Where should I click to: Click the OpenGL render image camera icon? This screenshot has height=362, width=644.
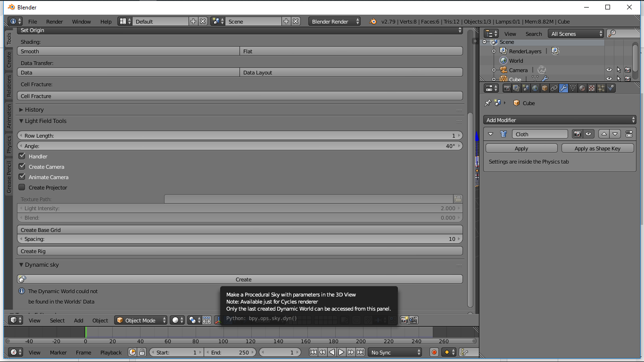(x=404, y=320)
